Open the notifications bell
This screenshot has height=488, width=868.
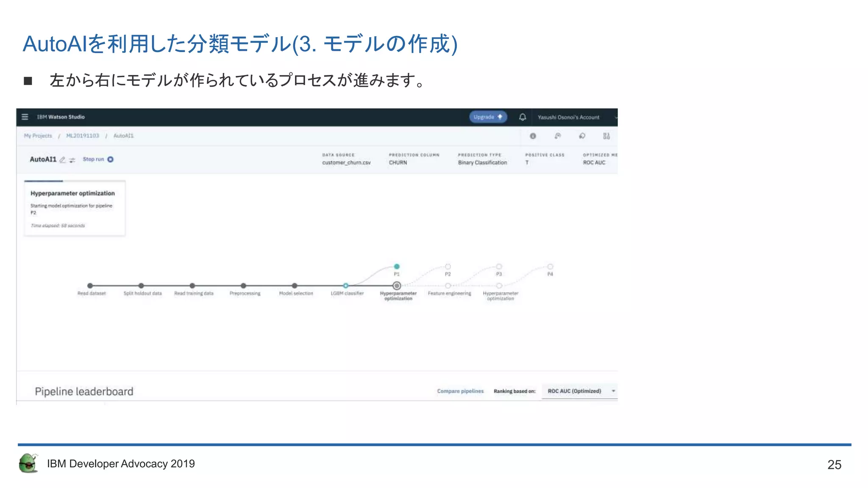pos(523,117)
